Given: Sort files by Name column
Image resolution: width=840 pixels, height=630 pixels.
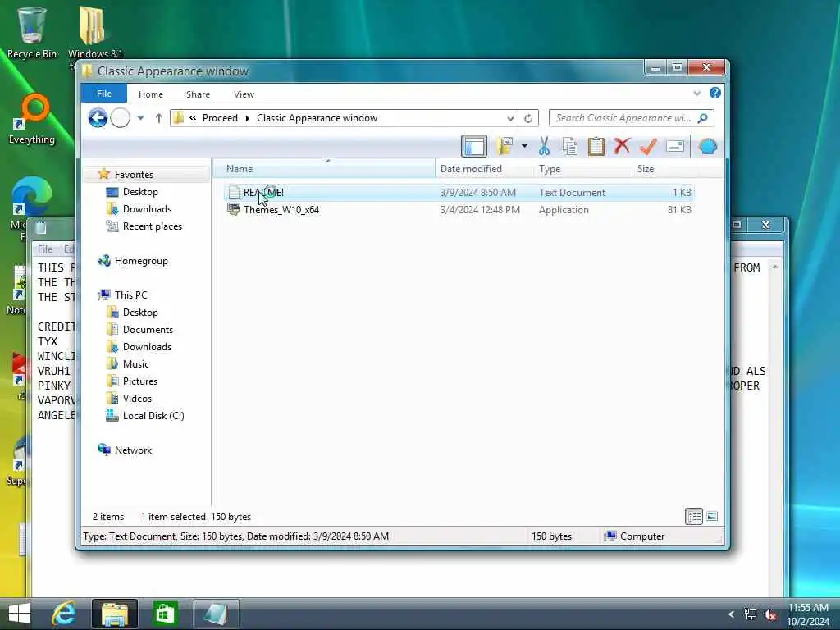Looking at the screenshot, I should point(325,169).
